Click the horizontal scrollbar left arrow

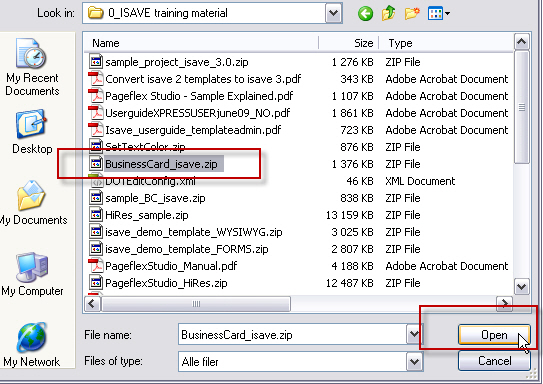[x=92, y=304]
